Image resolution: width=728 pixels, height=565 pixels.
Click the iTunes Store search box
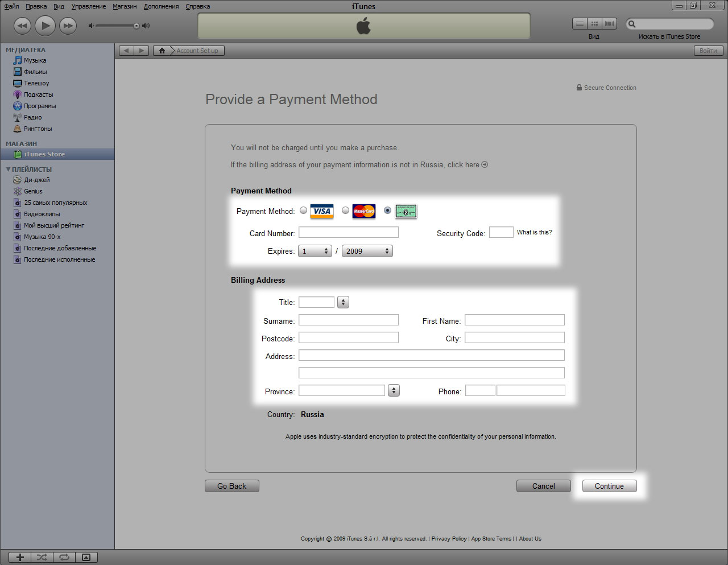pyautogui.click(x=670, y=24)
